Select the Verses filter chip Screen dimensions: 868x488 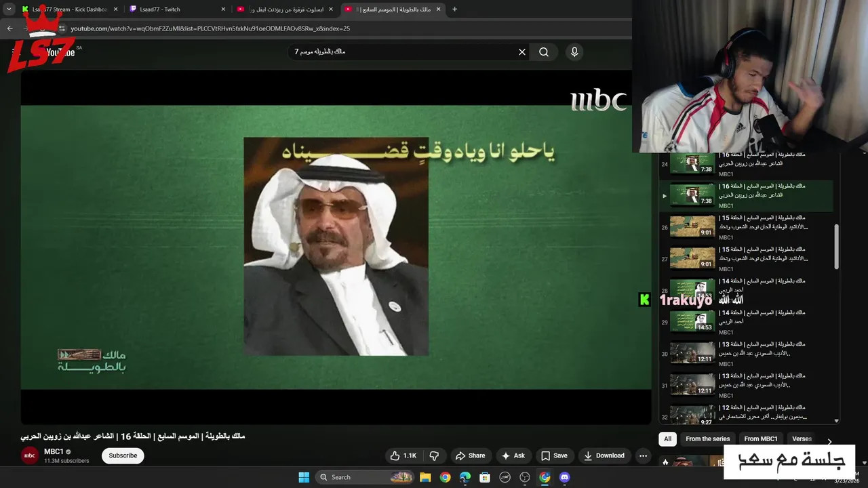pos(802,439)
